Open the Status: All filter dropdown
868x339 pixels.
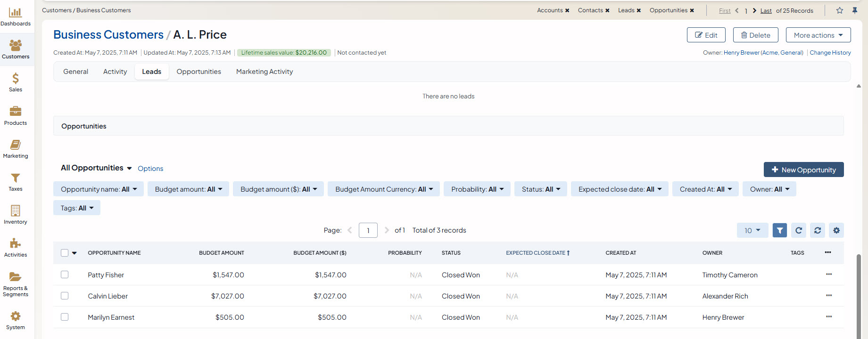[540, 189]
